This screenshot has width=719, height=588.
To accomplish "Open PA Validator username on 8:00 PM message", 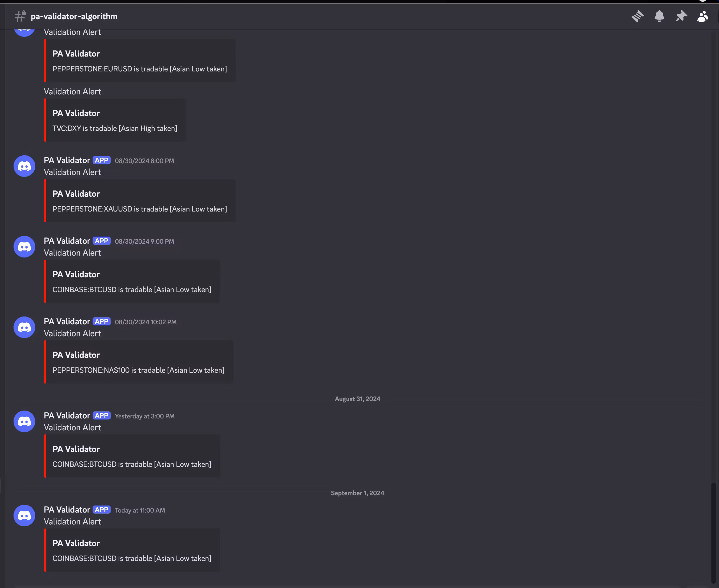I will 67,160.
